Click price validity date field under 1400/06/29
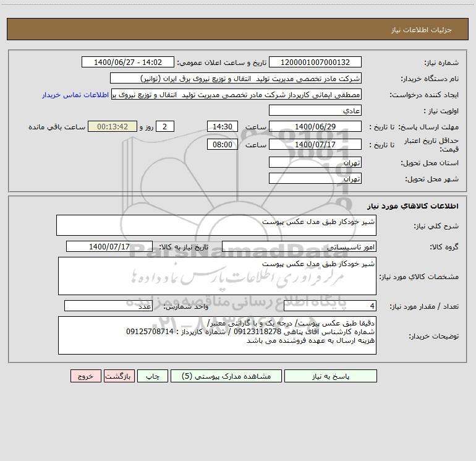Viewport: 476px width, 461px height. pos(315,144)
